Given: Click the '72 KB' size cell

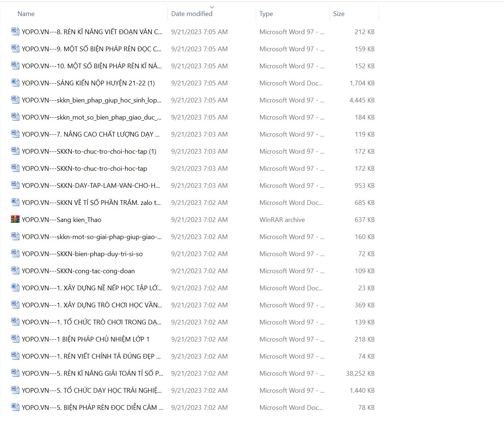Looking at the screenshot, I should [x=366, y=254].
